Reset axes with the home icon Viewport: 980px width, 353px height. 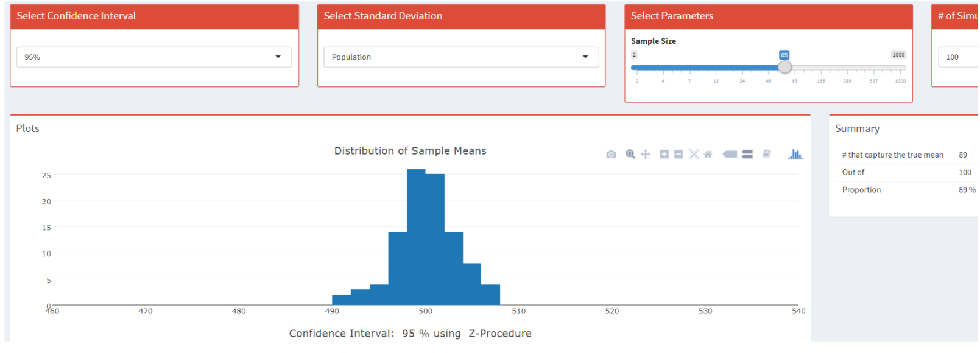[x=708, y=155]
